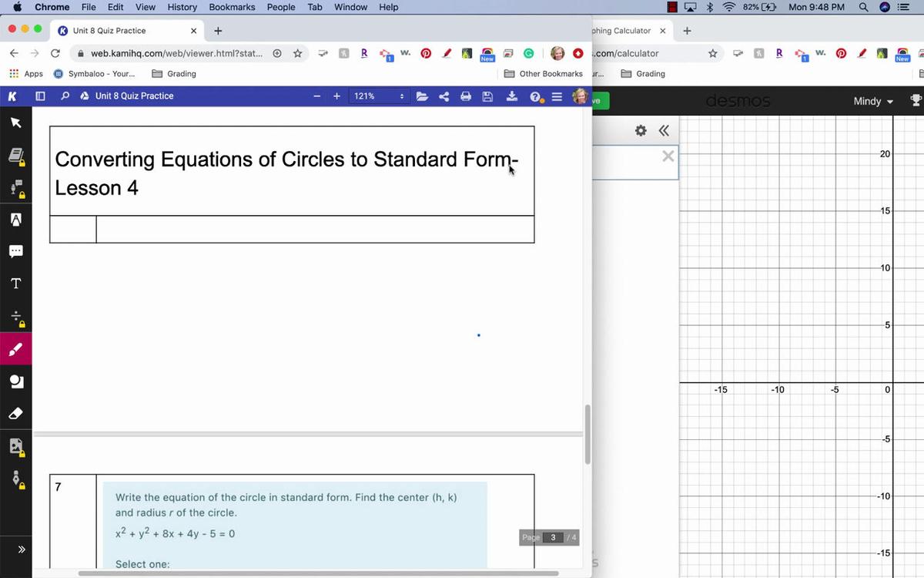This screenshot has height=578, width=924.
Task: Zoom out with the Kami minus button
Action: [x=316, y=96]
